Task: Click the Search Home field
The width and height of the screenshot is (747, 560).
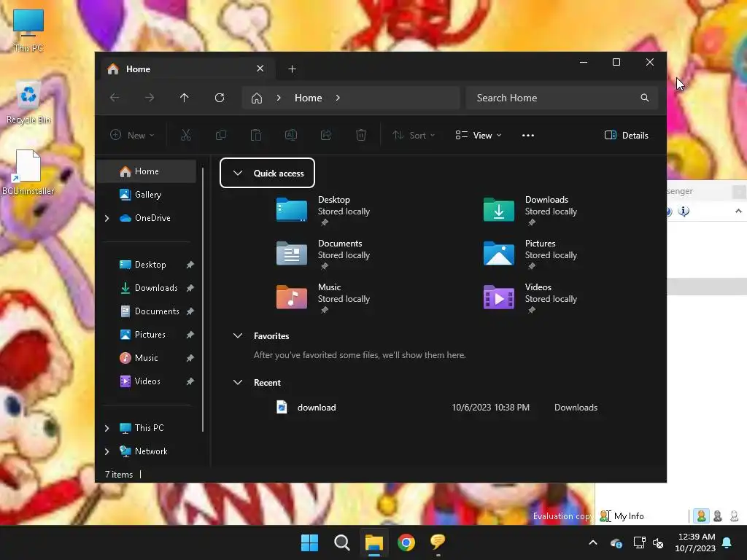Action: pos(562,98)
